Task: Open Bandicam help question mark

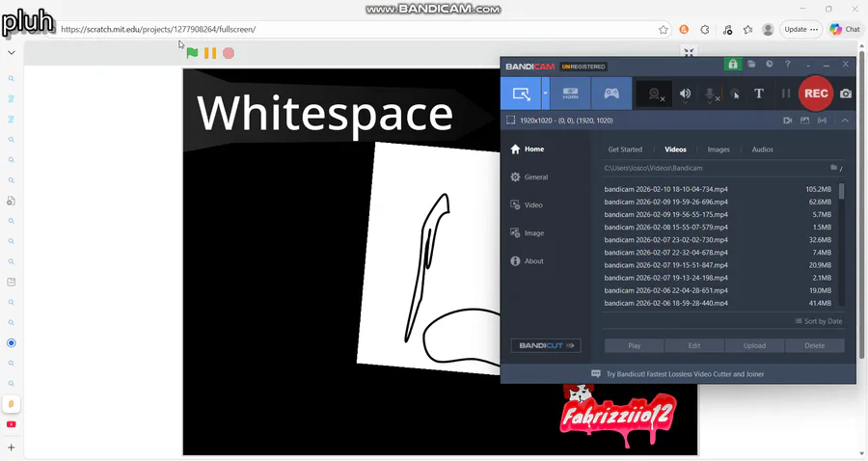Action: [788, 65]
